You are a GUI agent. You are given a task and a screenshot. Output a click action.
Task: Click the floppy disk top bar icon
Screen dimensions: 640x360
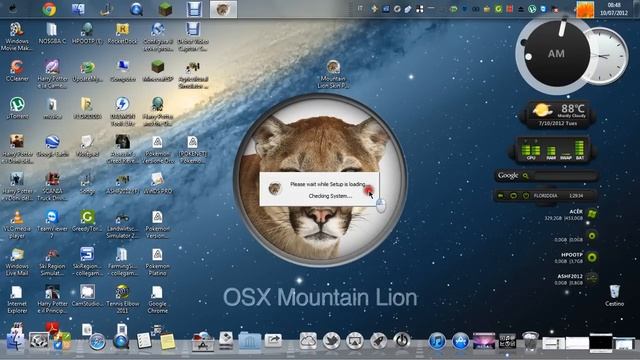click(x=194, y=9)
